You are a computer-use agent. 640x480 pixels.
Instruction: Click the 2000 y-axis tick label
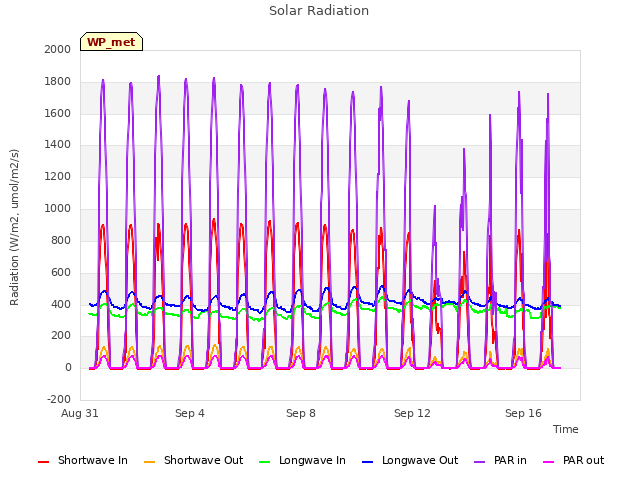tap(58, 49)
